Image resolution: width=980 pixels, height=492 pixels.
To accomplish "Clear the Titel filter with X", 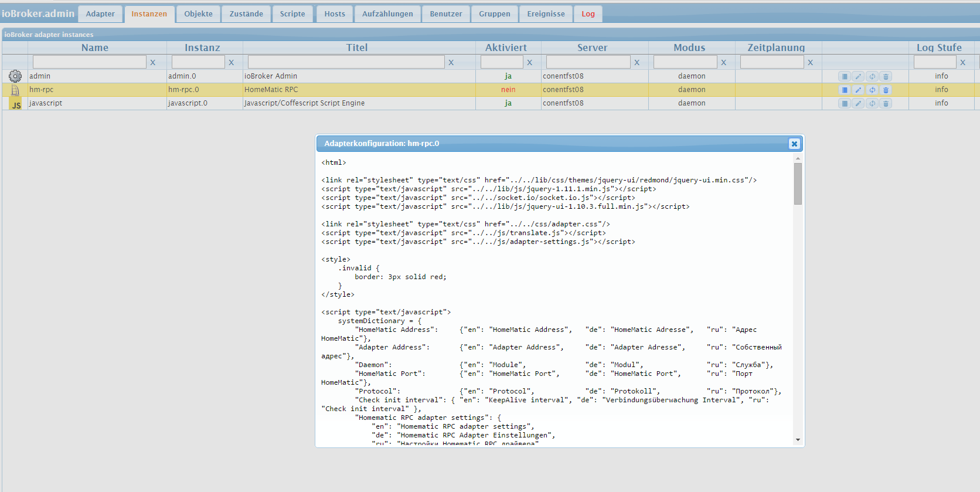I will (451, 62).
